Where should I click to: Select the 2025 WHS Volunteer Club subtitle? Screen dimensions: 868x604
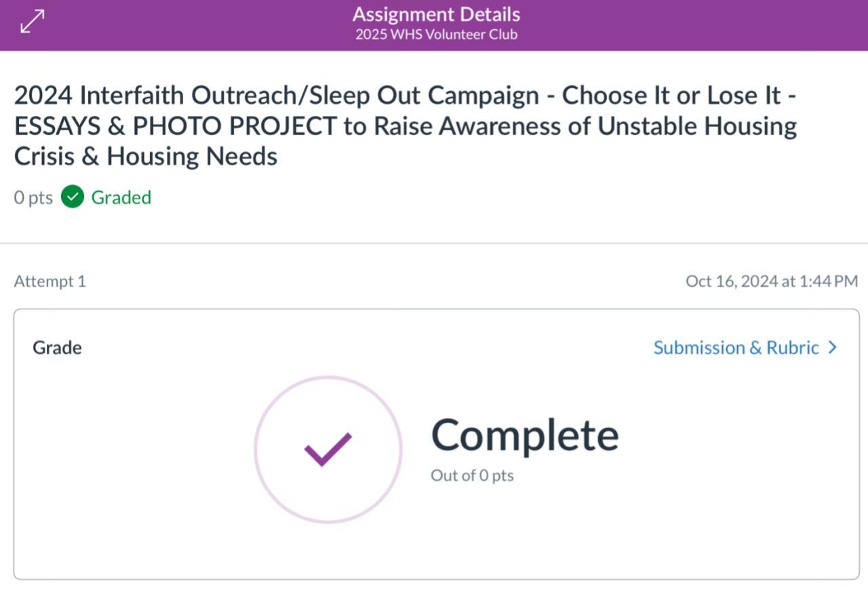pyautogui.click(x=436, y=35)
